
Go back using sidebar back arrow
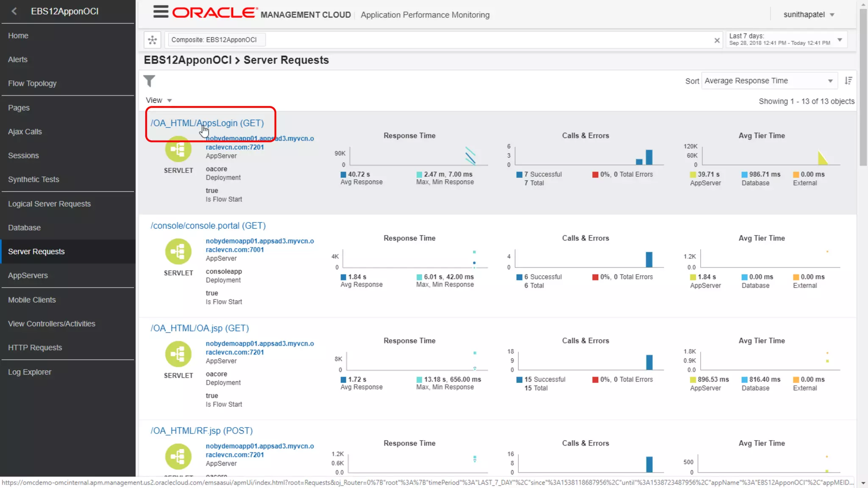pyautogui.click(x=14, y=11)
